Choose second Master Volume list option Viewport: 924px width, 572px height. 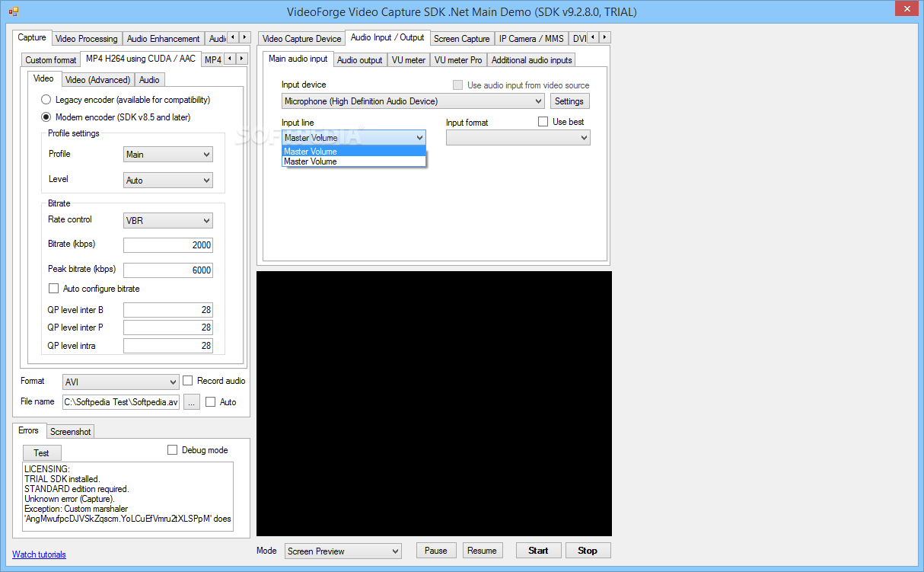coord(354,161)
